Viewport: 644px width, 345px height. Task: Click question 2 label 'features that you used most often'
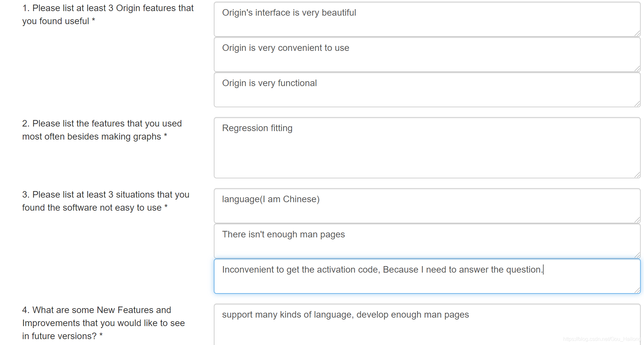[102, 130]
